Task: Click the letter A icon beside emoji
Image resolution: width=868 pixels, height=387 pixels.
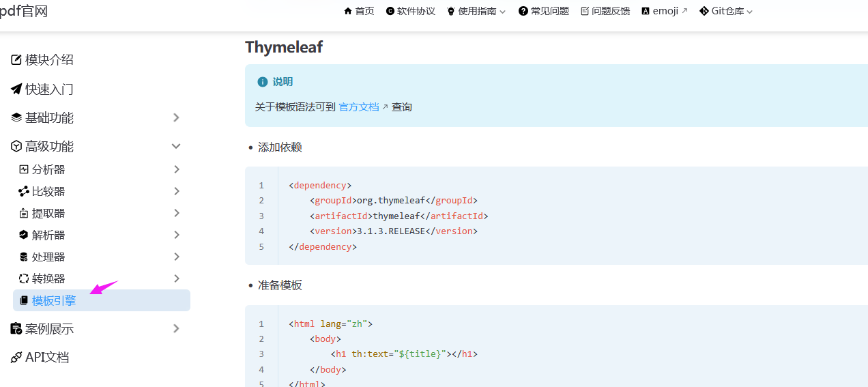Action: point(646,11)
